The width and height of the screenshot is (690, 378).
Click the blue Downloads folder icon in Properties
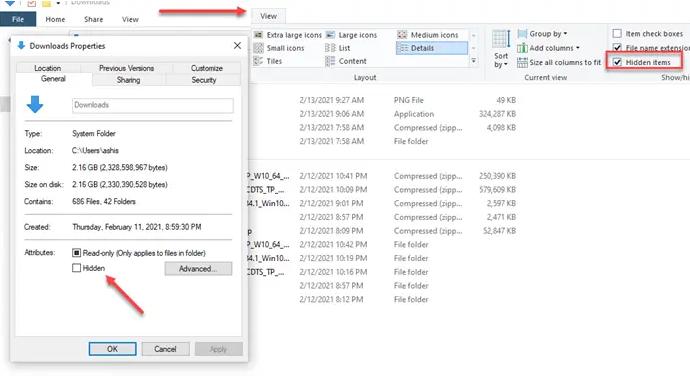tap(35, 105)
